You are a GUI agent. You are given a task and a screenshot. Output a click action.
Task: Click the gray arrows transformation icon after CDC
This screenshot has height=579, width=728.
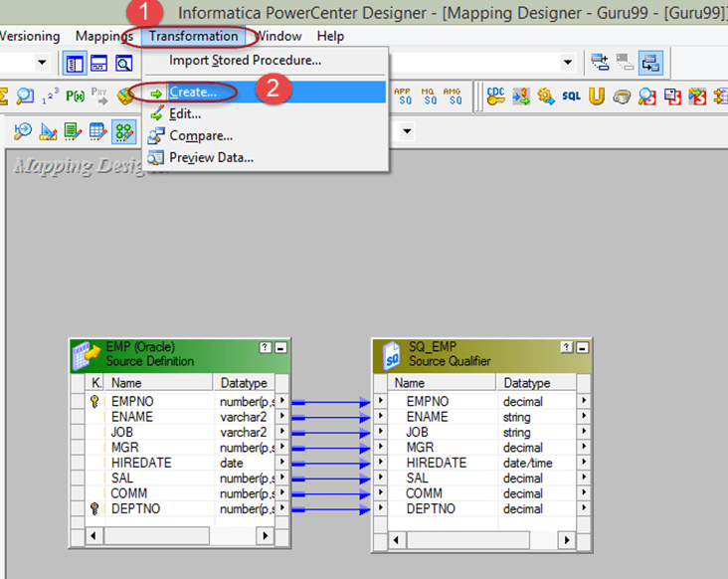pos(521,96)
